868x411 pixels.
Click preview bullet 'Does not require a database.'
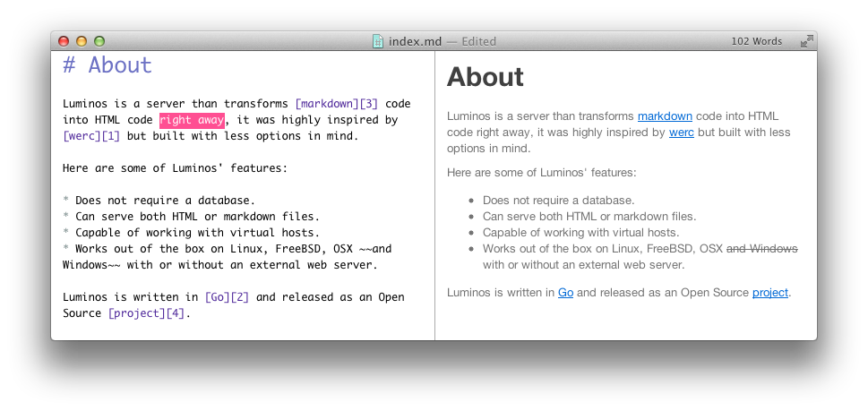(x=559, y=201)
